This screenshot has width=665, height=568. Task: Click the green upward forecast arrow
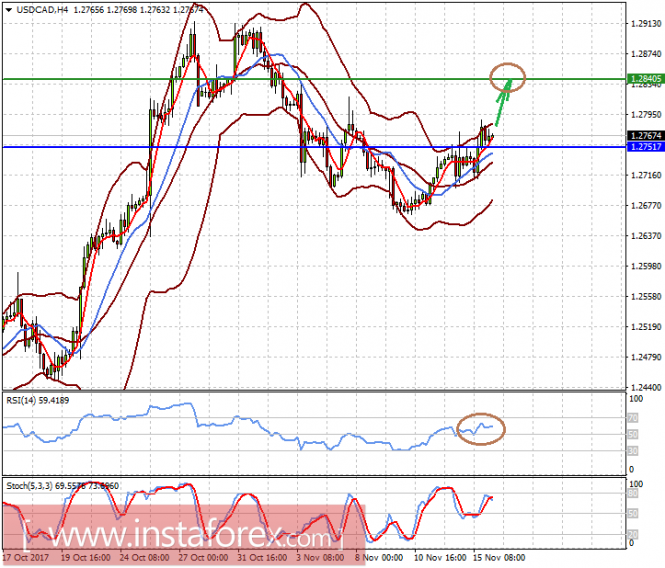[x=500, y=98]
